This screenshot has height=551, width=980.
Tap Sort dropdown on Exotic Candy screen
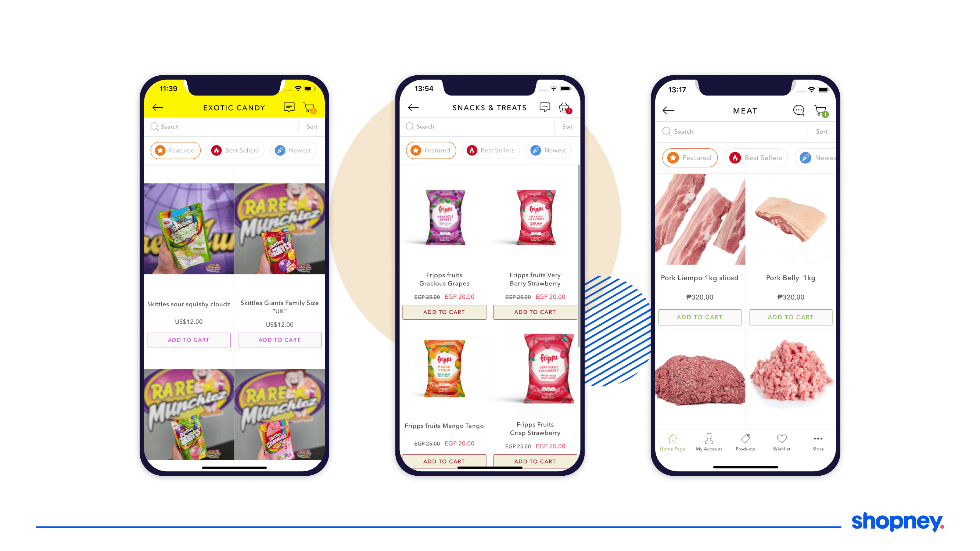pos(312,126)
